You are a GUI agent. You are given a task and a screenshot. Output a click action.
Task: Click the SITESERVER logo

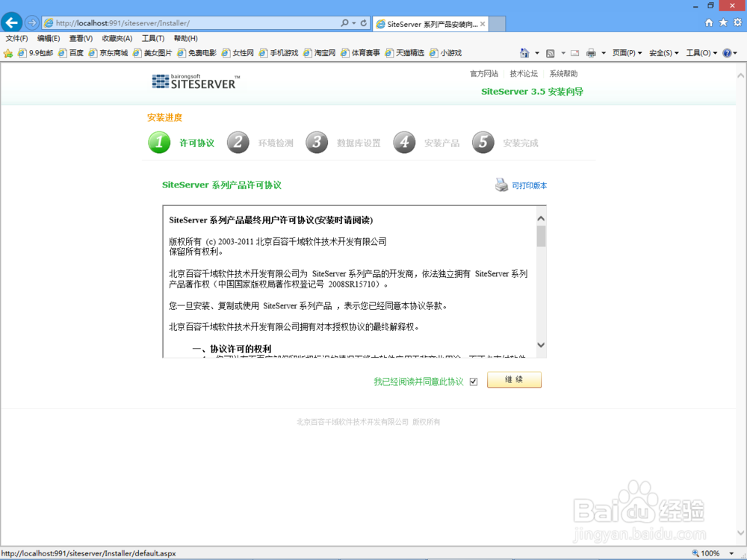pyautogui.click(x=194, y=82)
